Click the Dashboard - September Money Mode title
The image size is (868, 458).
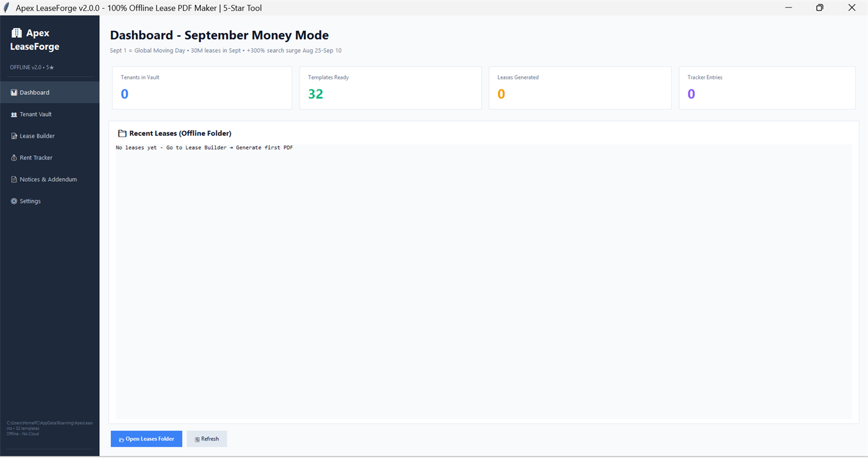(219, 35)
